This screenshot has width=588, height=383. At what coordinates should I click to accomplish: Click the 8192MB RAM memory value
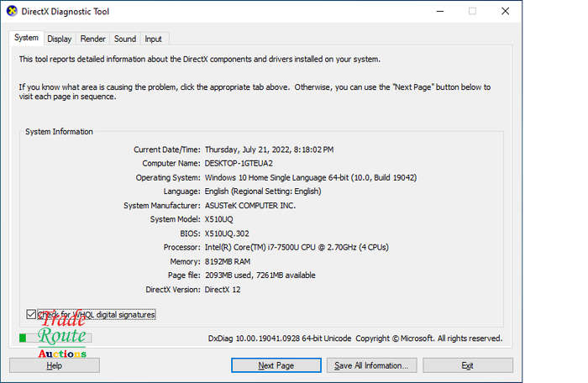point(228,261)
